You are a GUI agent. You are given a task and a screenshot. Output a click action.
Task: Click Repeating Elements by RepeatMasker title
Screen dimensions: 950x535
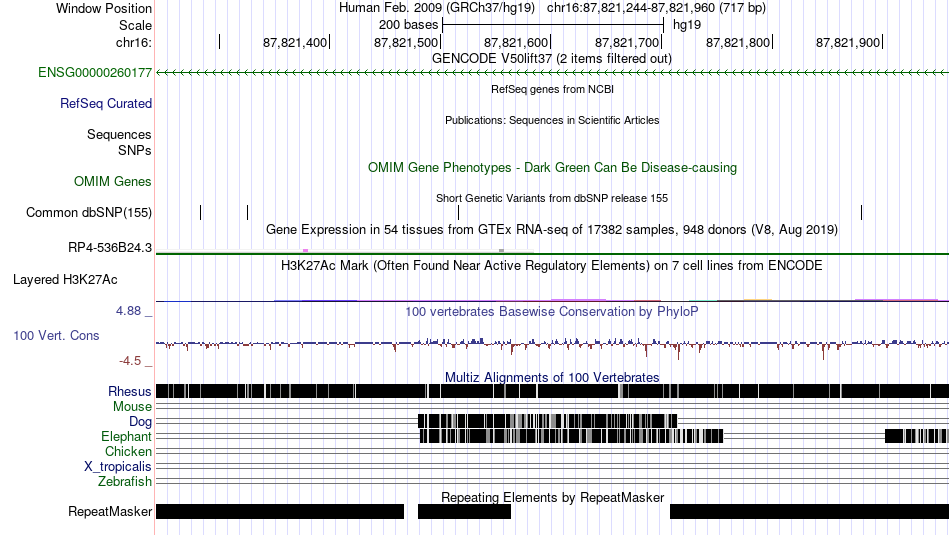[552, 497]
